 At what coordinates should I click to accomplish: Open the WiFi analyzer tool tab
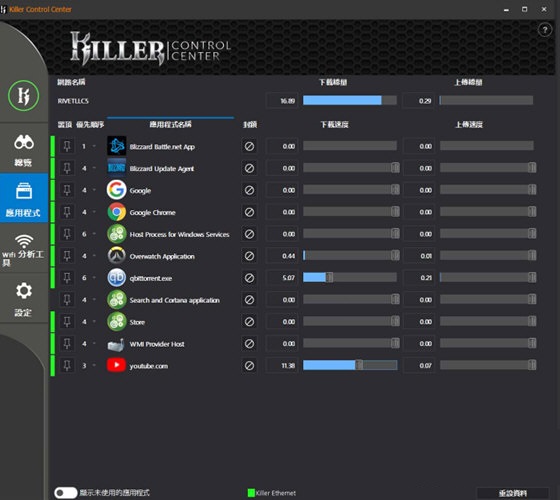[x=24, y=248]
